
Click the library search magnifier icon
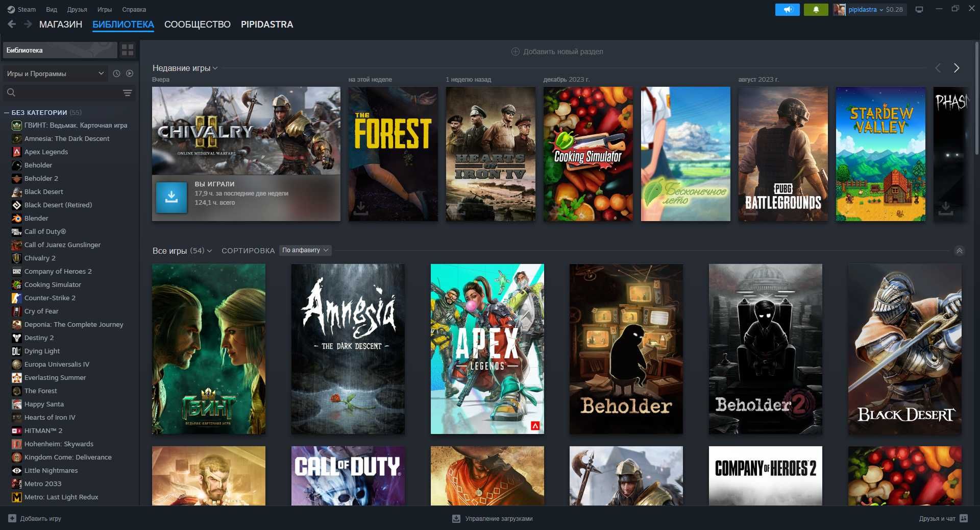11,92
